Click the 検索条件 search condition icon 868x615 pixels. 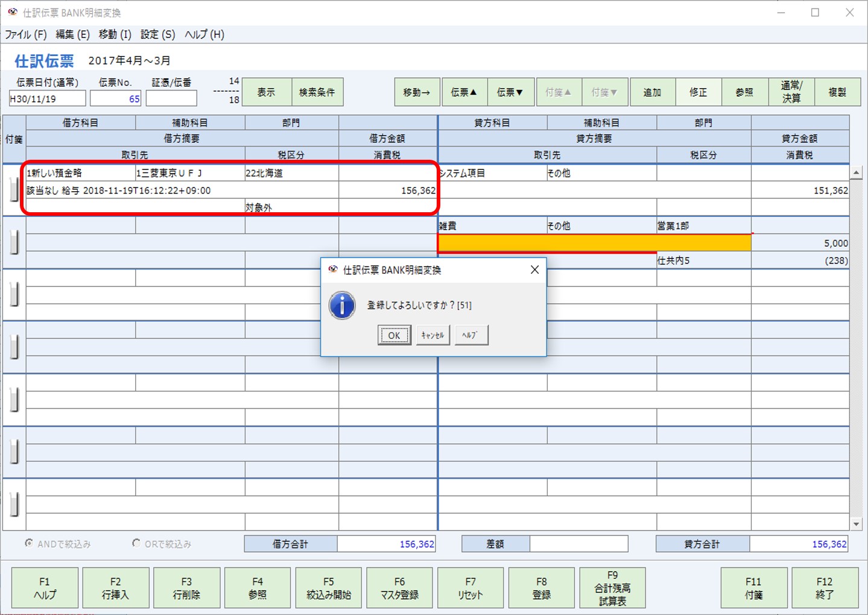point(317,92)
